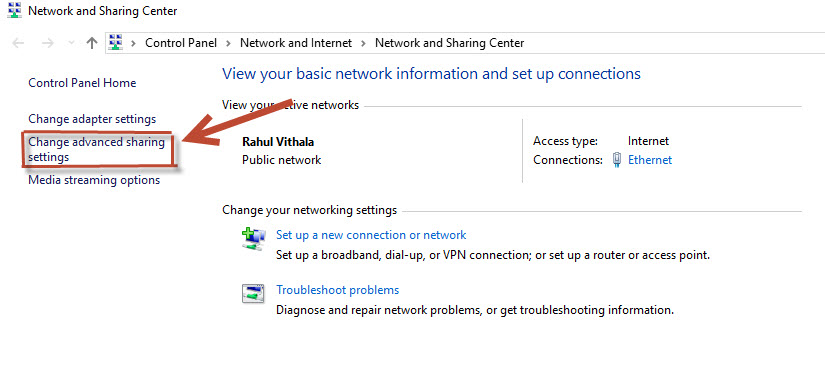Image resolution: width=825 pixels, height=368 pixels.
Task: Click the Ethernet connection link
Action: click(x=650, y=160)
